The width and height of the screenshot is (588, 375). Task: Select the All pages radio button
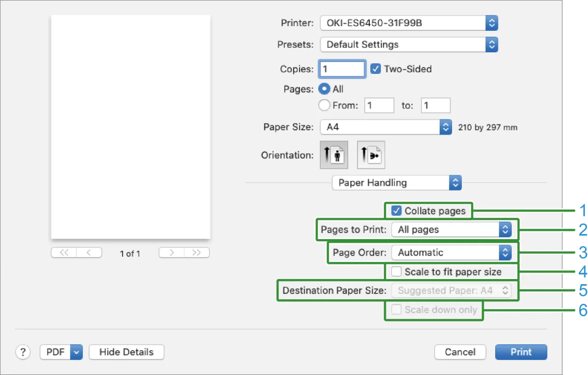[x=325, y=89]
